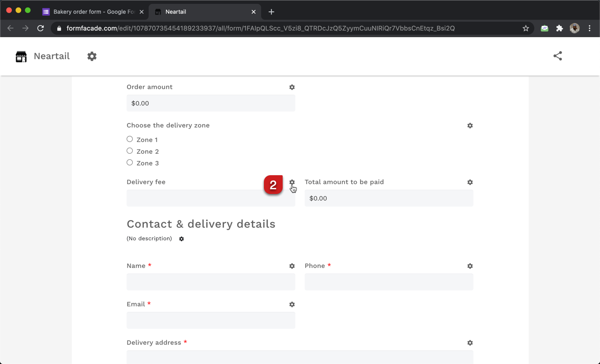Screen dimensions: 600x364
Task: Open the section description settings gear
Action: tap(181, 239)
